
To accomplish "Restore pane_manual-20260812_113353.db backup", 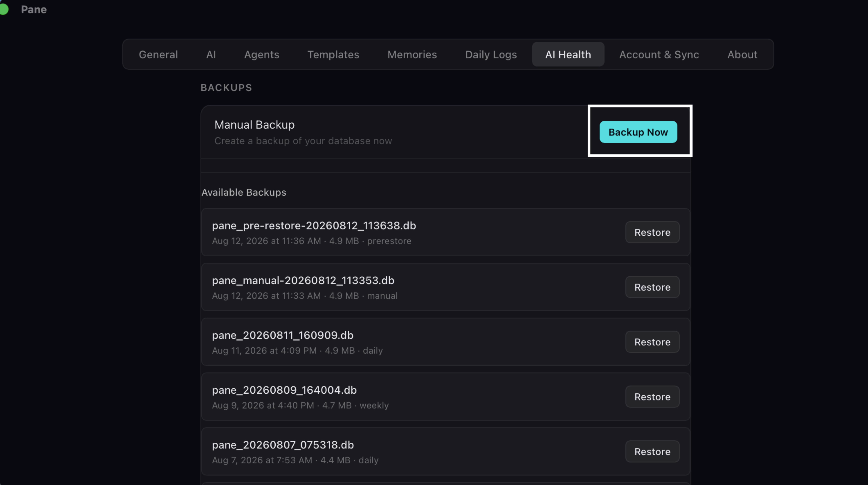I will tap(652, 287).
